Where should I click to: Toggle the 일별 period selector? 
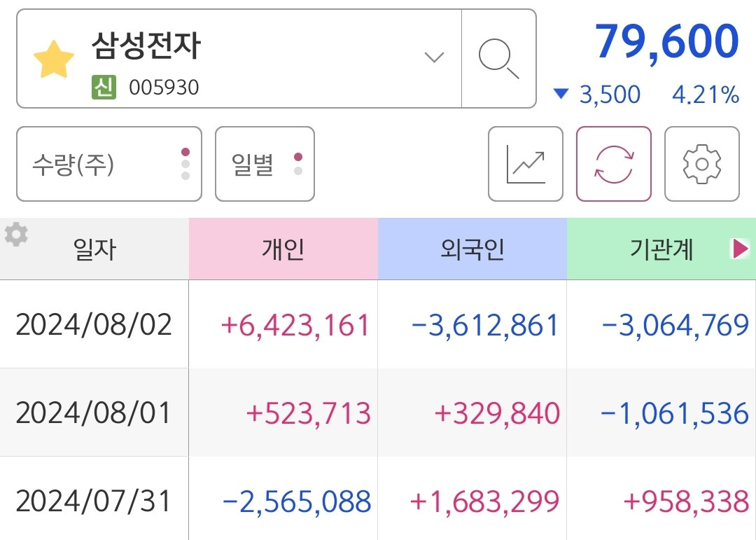tap(265, 164)
